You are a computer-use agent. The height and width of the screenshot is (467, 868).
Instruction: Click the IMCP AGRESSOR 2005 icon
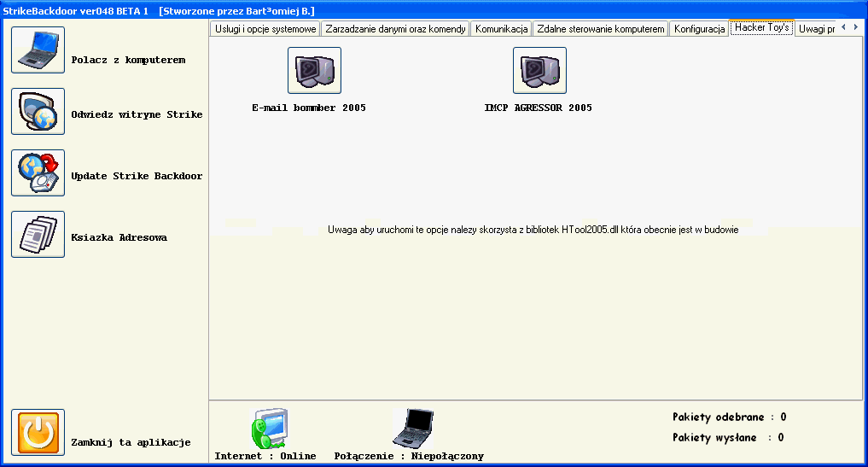pos(539,70)
